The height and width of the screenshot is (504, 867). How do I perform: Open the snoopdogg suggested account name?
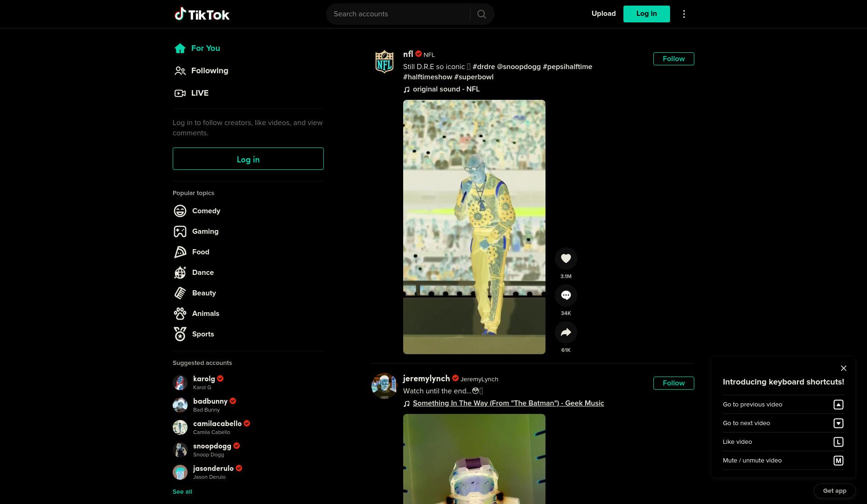tap(212, 446)
